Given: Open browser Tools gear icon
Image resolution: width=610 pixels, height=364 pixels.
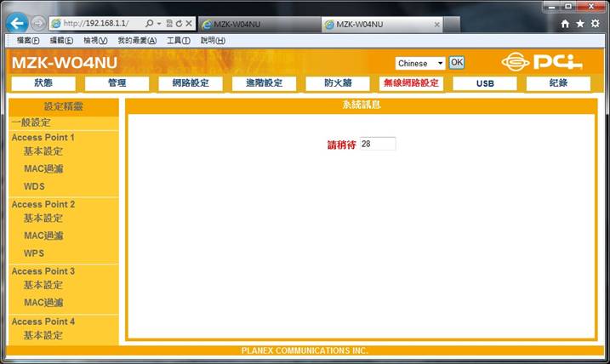Looking at the screenshot, I should tap(596, 23).
